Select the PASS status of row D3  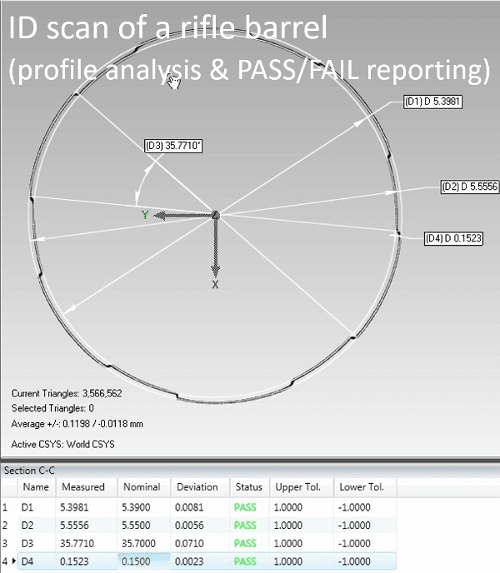[245, 543]
